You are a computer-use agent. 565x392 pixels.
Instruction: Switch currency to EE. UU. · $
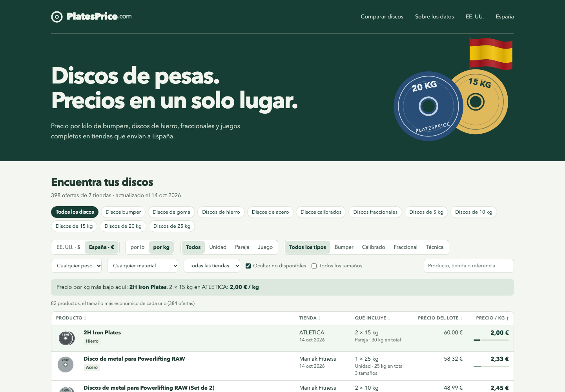68,247
